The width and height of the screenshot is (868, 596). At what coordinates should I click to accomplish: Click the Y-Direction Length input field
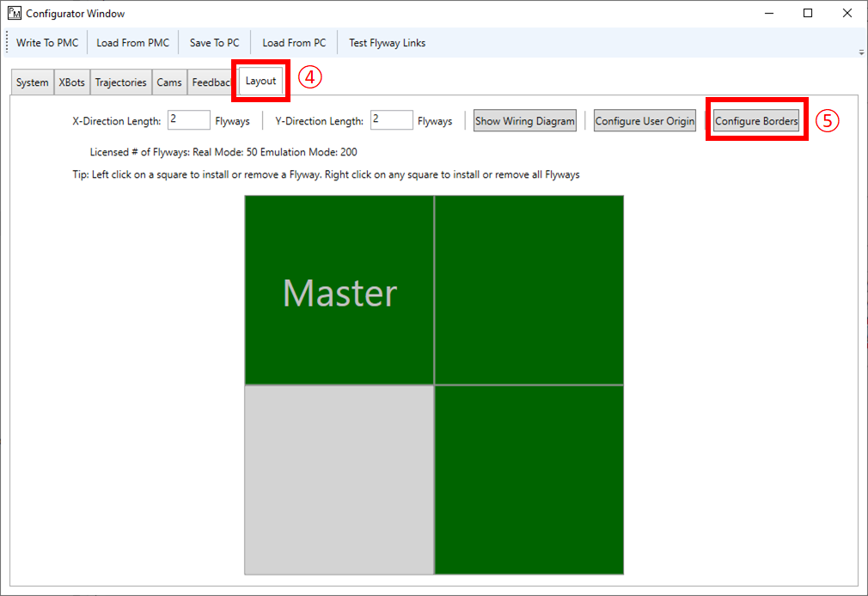(391, 120)
